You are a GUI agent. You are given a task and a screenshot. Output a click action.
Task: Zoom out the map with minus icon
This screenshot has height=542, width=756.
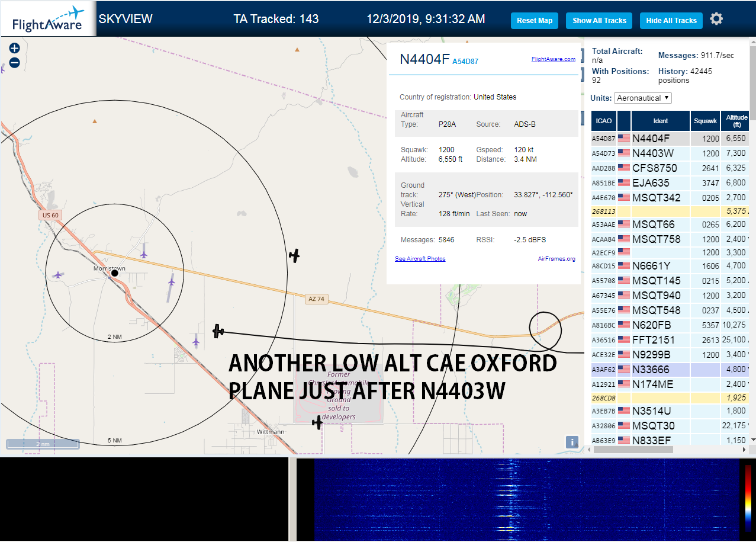coord(14,63)
